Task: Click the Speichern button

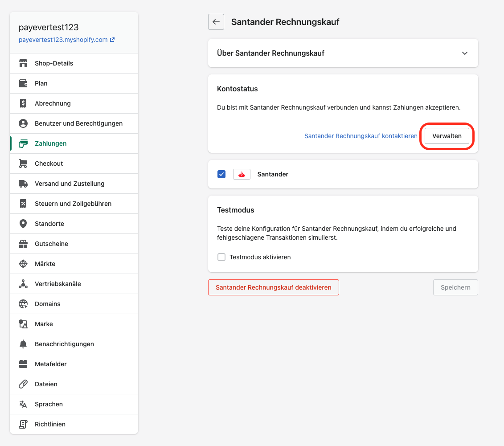Action: coord(455,287)
